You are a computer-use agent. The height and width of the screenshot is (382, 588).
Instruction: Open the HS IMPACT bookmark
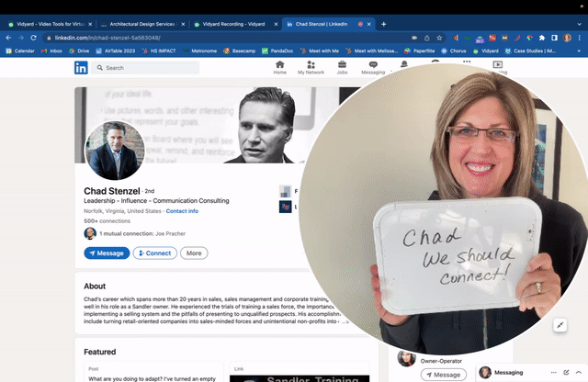point(159,51)
